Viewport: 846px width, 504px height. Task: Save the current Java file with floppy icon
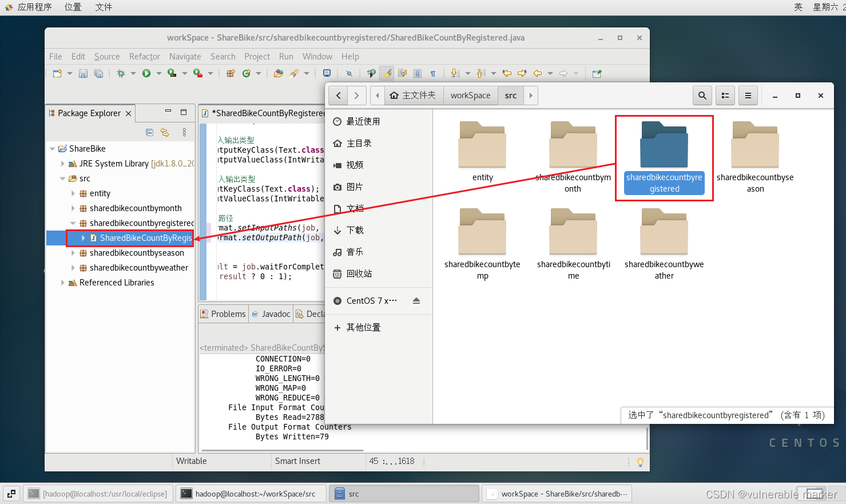tap(83, 73)
